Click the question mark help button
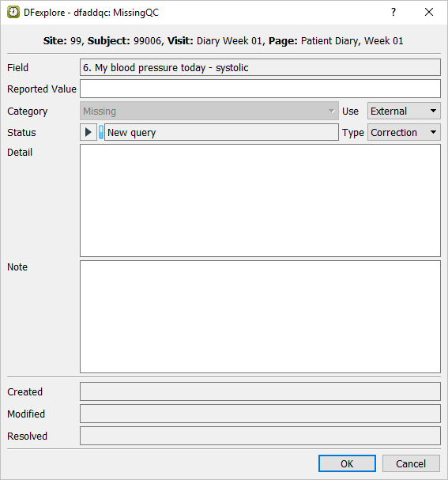The image size is (448, 480). coord(393,12)
